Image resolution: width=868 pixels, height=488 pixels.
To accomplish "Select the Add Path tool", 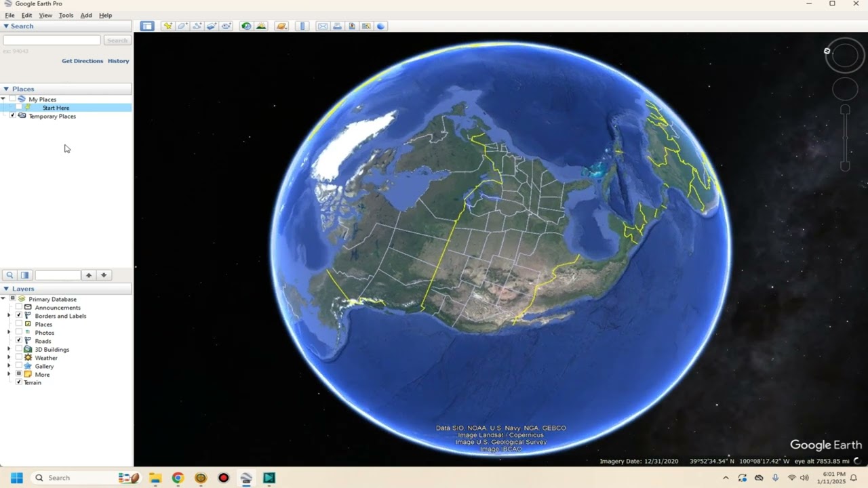I will click(197, 26).
